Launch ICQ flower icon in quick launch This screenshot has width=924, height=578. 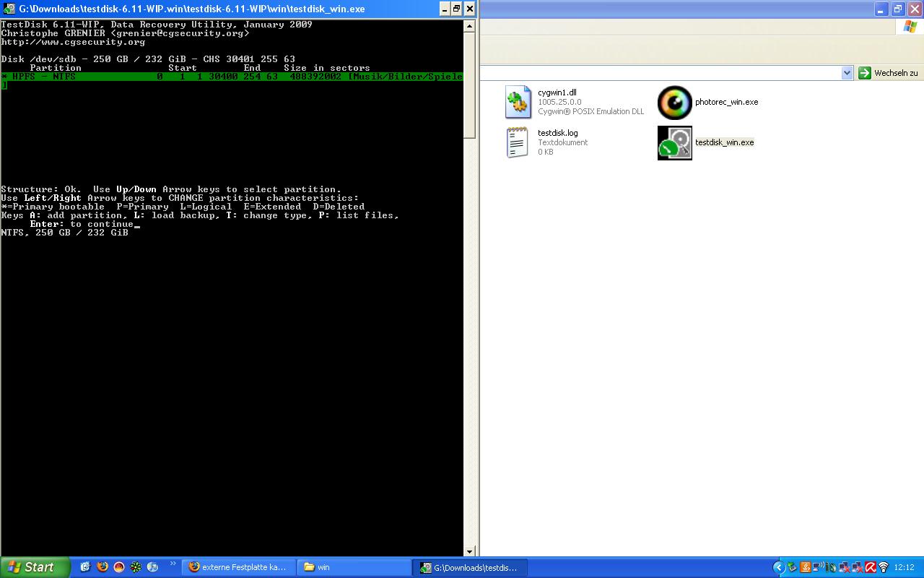pyautogui.click(x=135, y=567)
